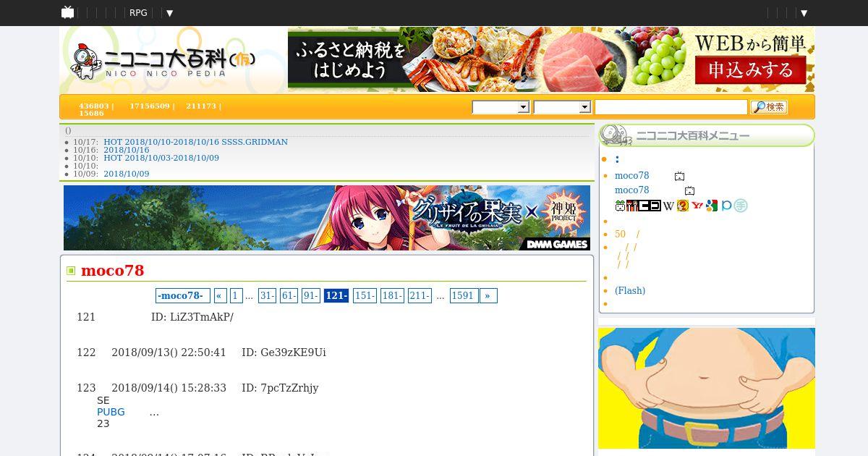Jump to comments 61-
This screenshot has width=868, height=456.
pos(289,295)
